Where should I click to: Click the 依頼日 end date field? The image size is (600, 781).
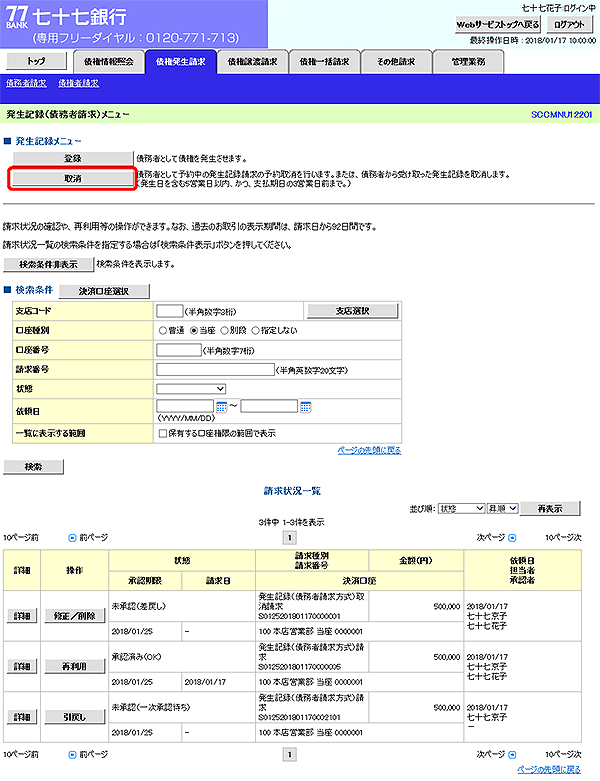(269, 406)
